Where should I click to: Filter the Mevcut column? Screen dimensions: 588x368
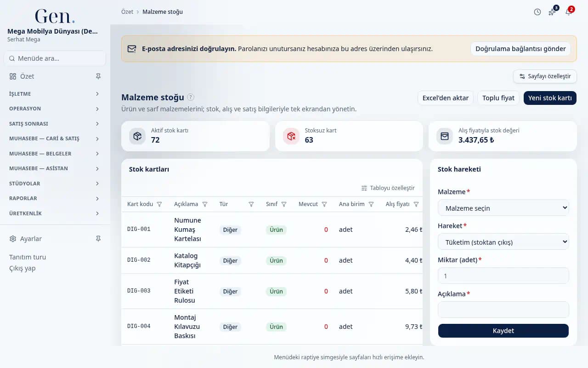(x=324, y=204)
